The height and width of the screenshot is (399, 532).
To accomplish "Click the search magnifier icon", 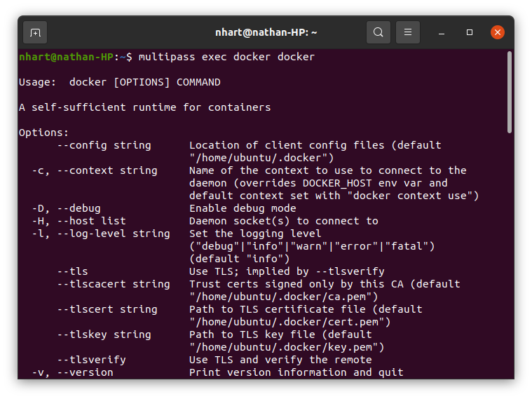I will (378, 32).
